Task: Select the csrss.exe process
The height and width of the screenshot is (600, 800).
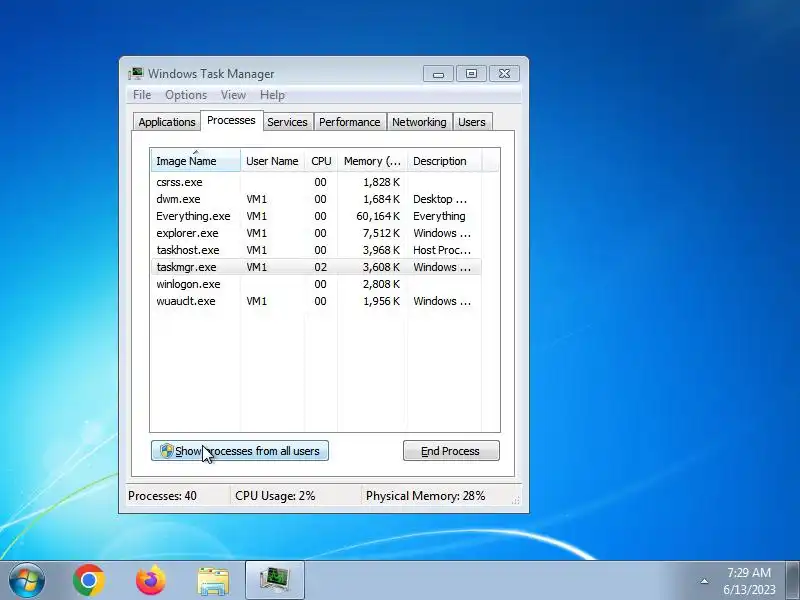Action: [x=316, y=182]
